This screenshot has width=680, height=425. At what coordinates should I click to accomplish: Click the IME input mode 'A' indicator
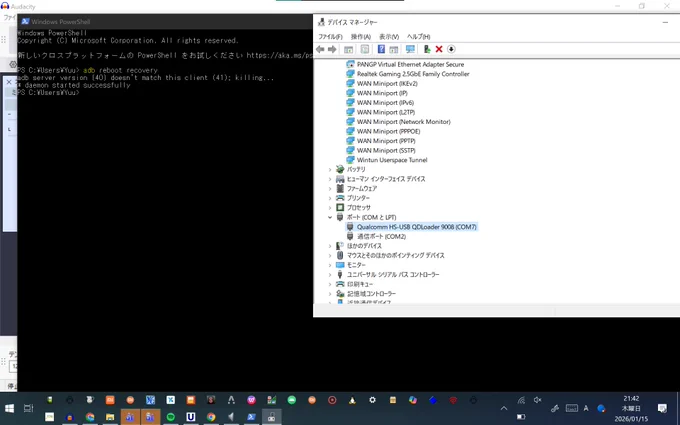586,408
